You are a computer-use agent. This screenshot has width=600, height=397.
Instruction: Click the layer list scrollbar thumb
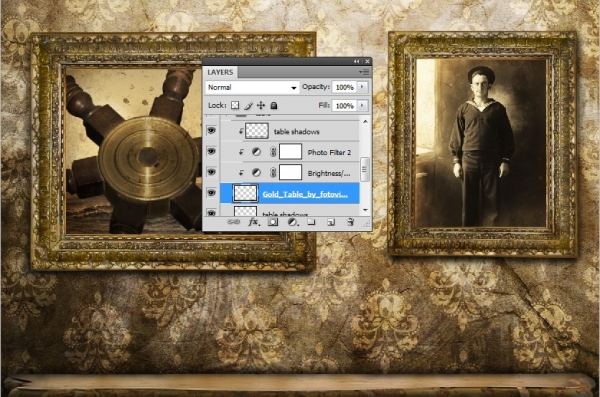365,169
